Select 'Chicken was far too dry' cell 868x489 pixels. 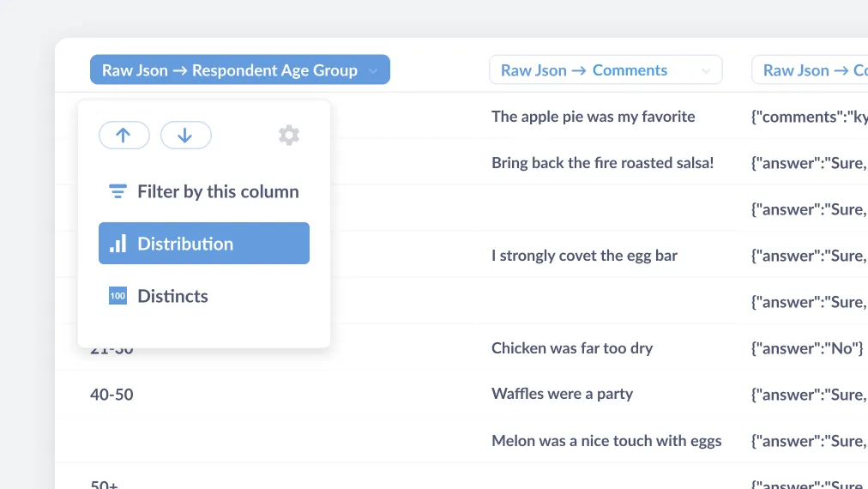pos(572,348)
